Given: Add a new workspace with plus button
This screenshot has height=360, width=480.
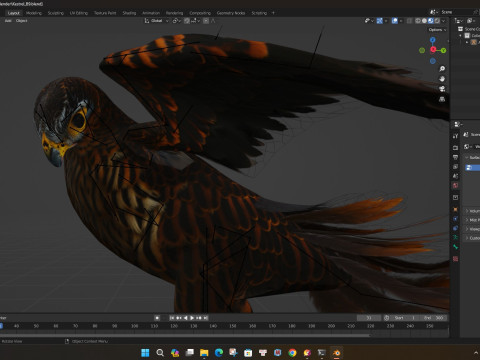Looking at the screenshot, I should click(273, 13).
